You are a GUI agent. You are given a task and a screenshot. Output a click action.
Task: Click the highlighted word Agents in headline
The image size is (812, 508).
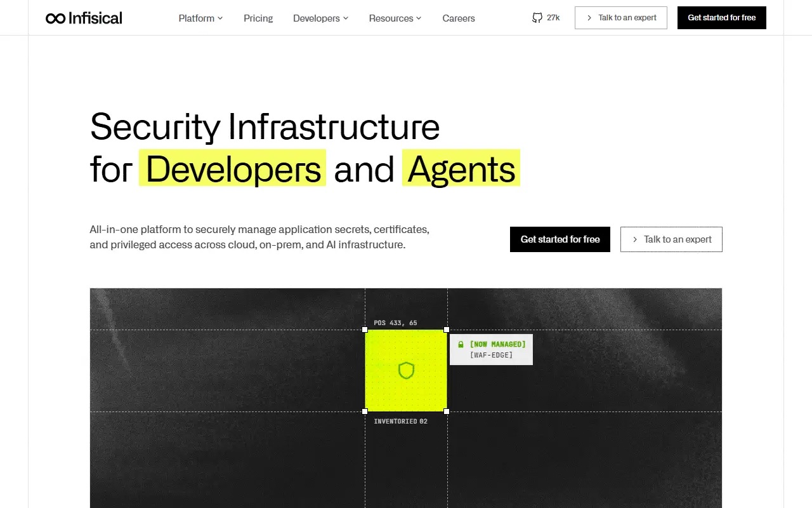[461, 168]
